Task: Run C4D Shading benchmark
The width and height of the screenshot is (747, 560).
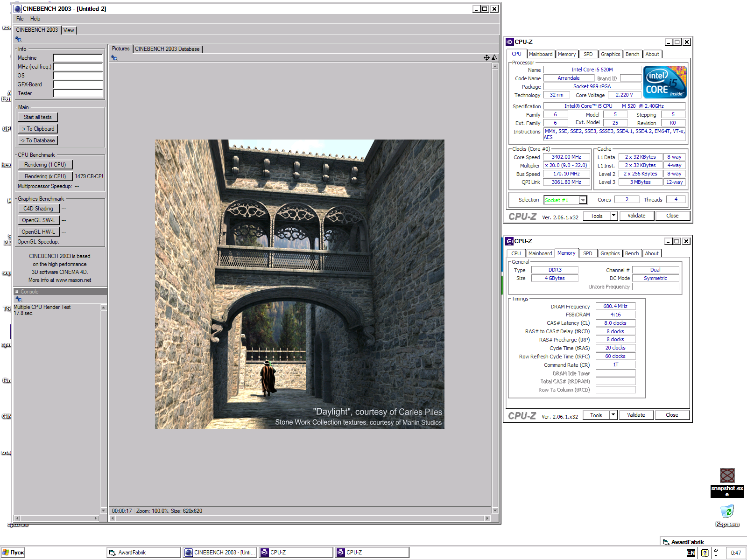Action: point(38,209)
